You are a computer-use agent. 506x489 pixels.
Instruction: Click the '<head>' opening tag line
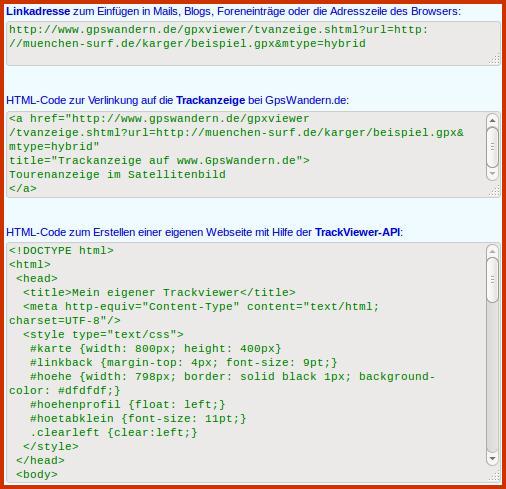pos(37,279)
